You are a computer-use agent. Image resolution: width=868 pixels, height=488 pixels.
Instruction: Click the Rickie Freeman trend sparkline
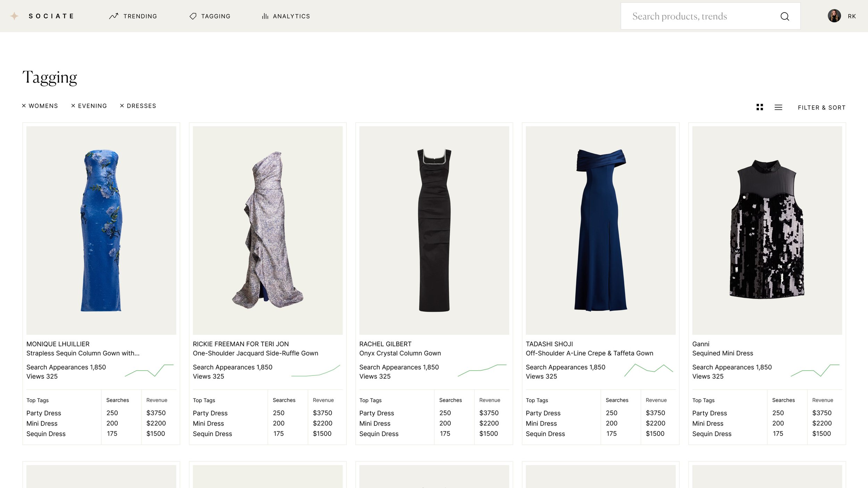(x=316, y=370)
